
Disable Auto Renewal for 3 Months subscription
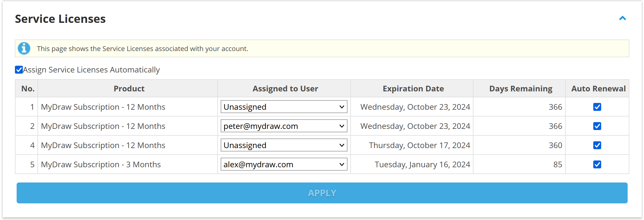click(597, 164)
